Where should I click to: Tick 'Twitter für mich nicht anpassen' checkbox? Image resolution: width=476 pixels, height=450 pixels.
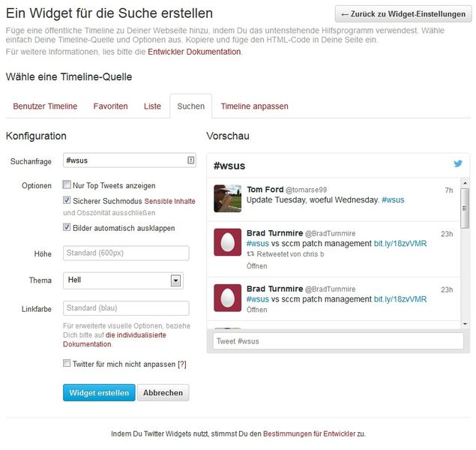click(x=67, y=363)
